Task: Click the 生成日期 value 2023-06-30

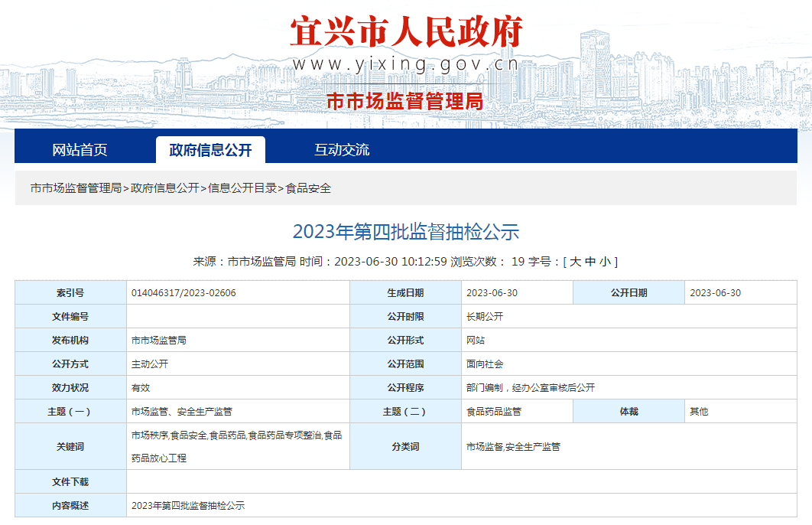Action: click(x=492, y=293)
